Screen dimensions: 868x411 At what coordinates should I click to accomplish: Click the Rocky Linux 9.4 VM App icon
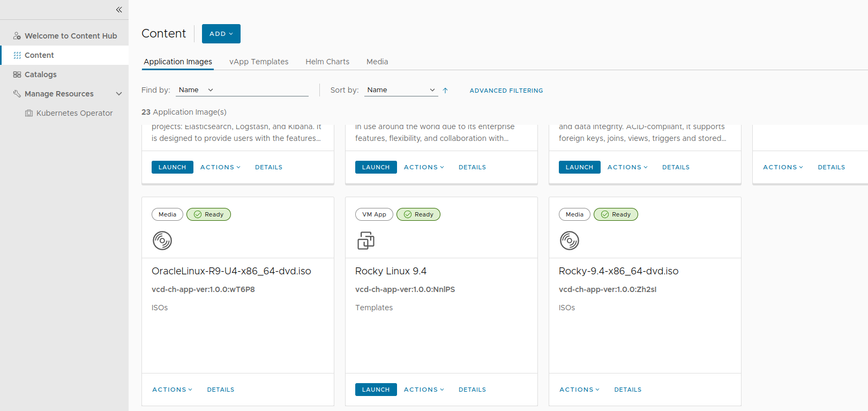(x=366, y=241)
